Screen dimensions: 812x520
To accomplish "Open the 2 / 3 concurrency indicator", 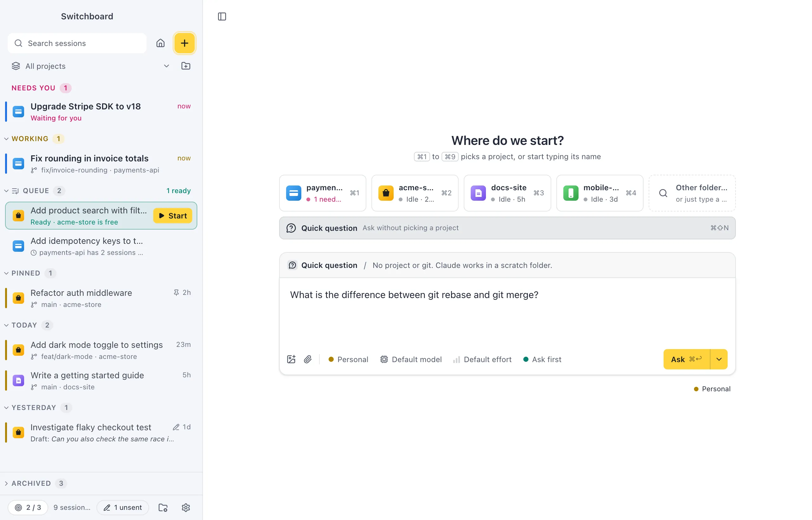I will tap(28, 508).
